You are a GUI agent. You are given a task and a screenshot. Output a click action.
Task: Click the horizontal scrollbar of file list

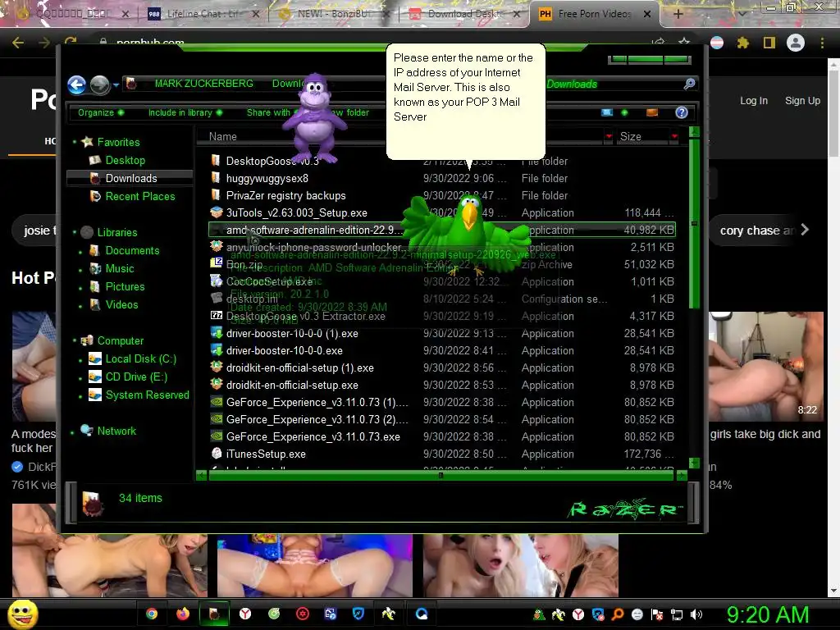[x=441, y=475]
